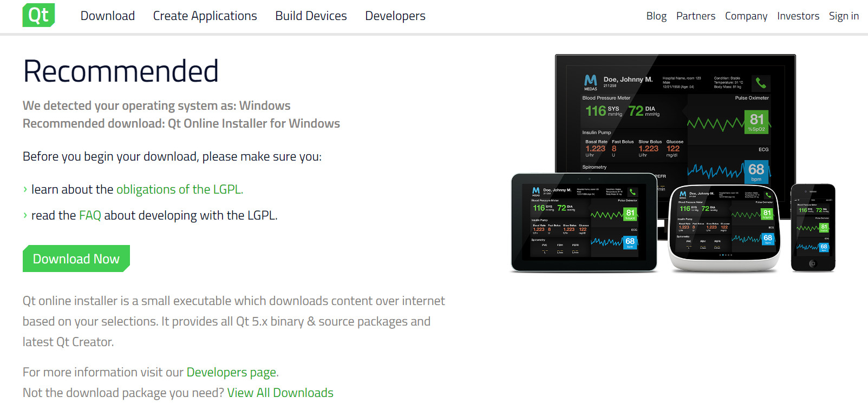The image size is (868, 404).
Task: Click the smartphone device image
Action: click(813, 227)
